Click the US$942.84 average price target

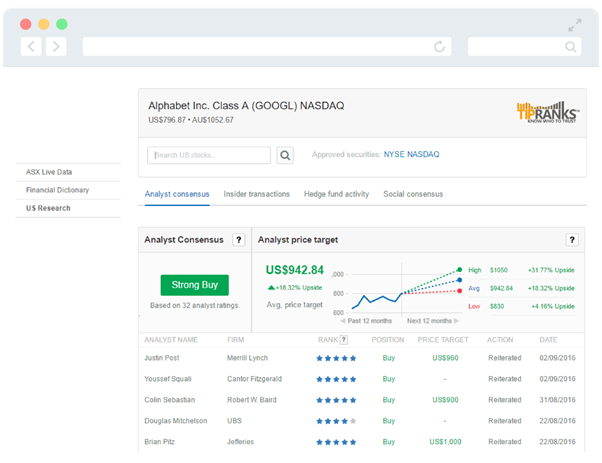[295, 270]
